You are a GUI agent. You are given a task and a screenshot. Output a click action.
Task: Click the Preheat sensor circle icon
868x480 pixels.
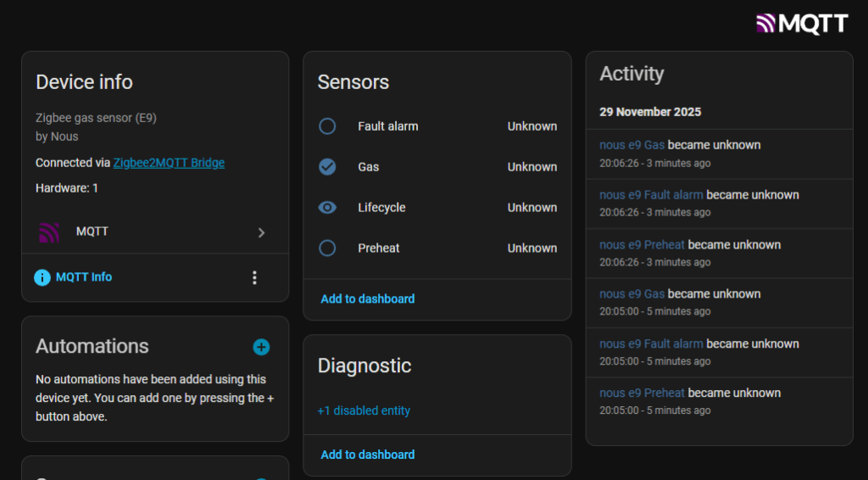(327, 248)
